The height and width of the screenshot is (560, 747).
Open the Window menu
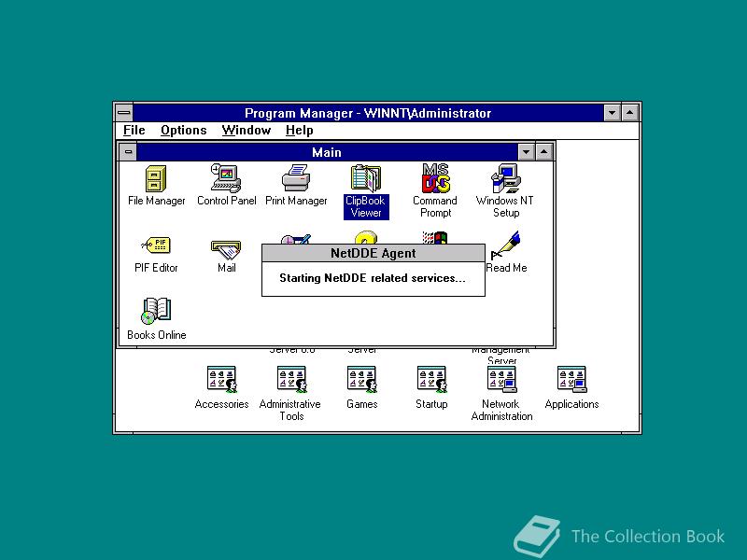point(247,130)
